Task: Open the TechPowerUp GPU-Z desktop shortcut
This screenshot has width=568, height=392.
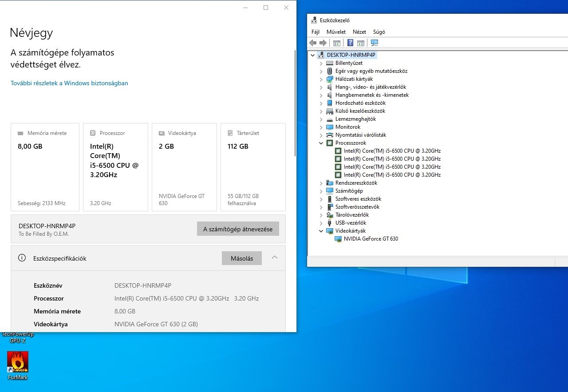Action: [18, 337]
